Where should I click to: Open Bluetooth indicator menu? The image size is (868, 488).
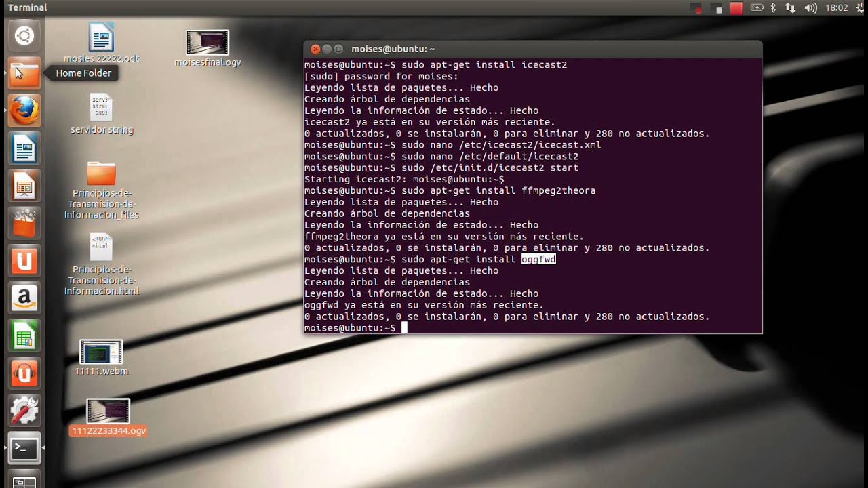pos(773,8)
